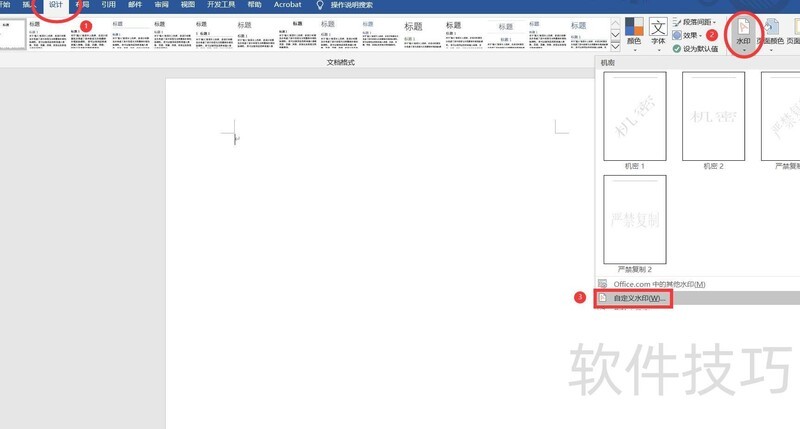Select the 机密 2 watermark thumbnail
Image resolution: width=800 pixels, height=429 pixels.
[713, 116]
